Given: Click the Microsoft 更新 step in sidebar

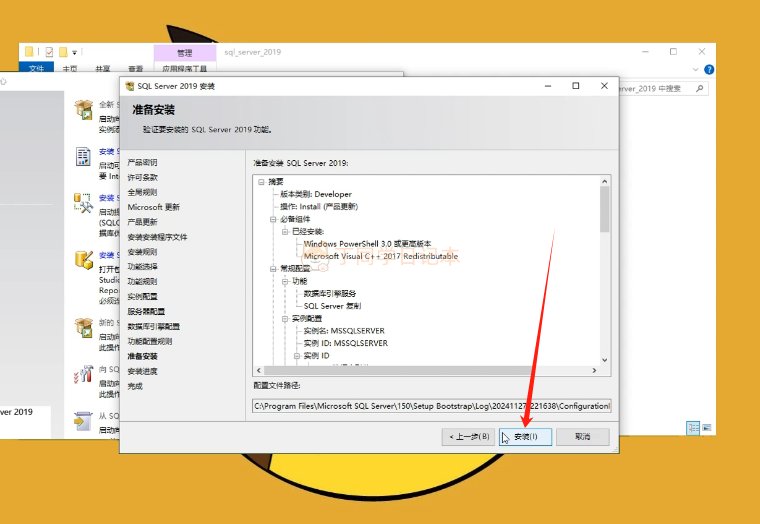Looking at the screenshot, I should 153,207.
